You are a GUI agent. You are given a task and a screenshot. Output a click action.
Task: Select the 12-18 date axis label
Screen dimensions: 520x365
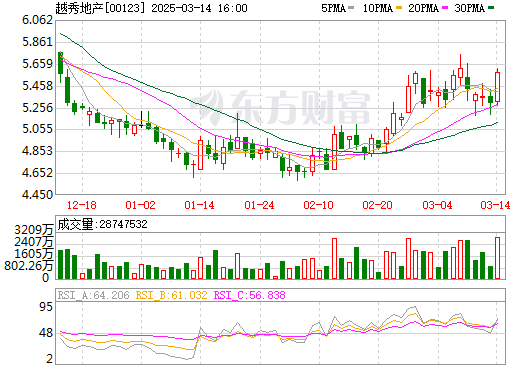coord(82,205)
